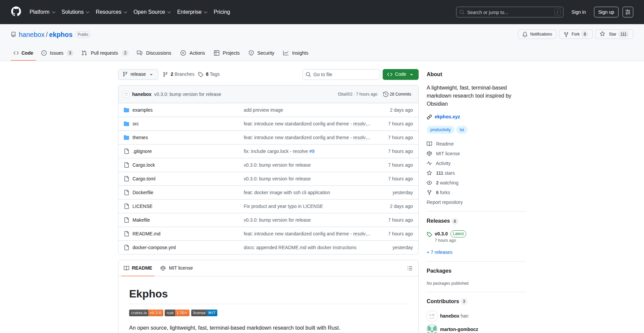Expand the Resources menu
This screenshot has width=644, height=333.
coord(111,12)
